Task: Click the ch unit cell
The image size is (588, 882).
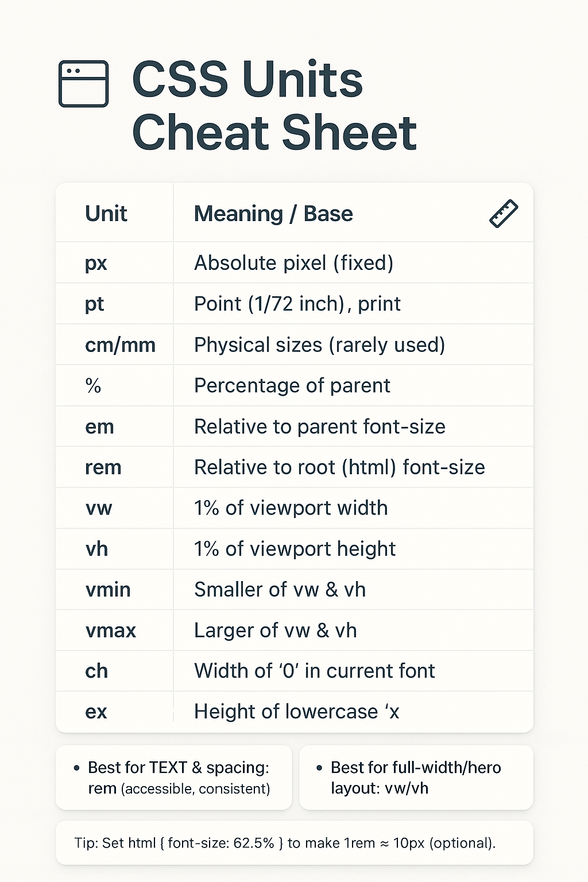Action: 96,671
